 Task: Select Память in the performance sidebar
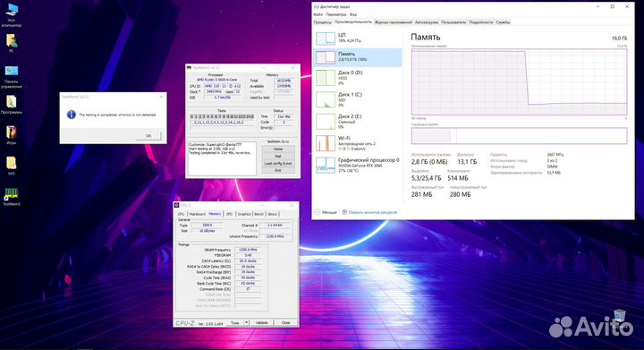(358, 57)
